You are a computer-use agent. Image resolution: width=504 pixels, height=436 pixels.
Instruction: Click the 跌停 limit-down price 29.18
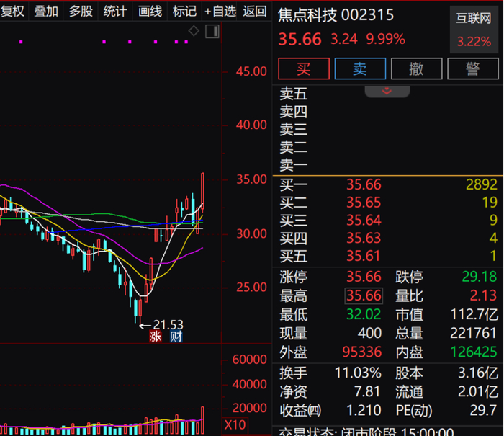tap(480, 277)
